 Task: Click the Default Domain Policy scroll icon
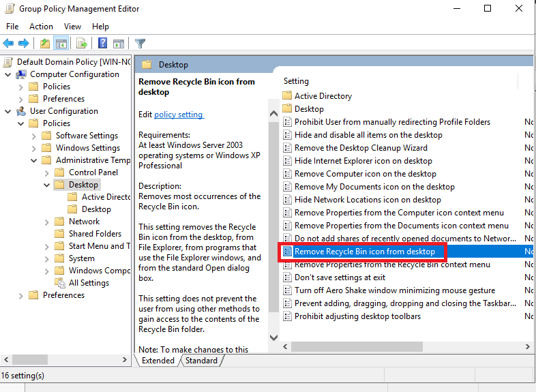pos(8,62)
